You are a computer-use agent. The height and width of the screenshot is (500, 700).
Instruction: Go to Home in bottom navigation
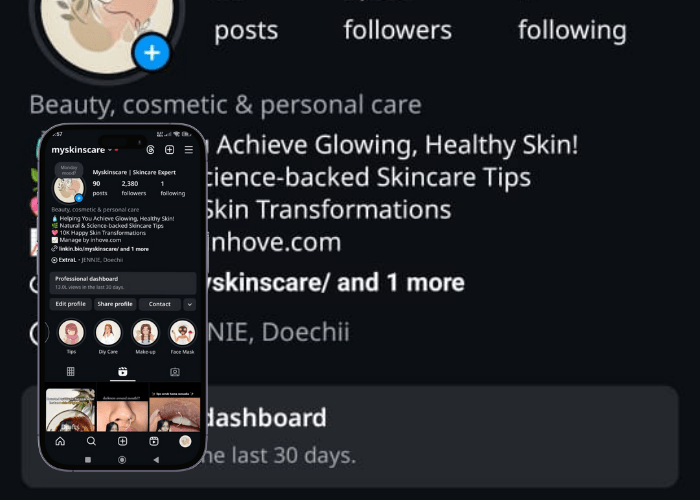point(60,441)
